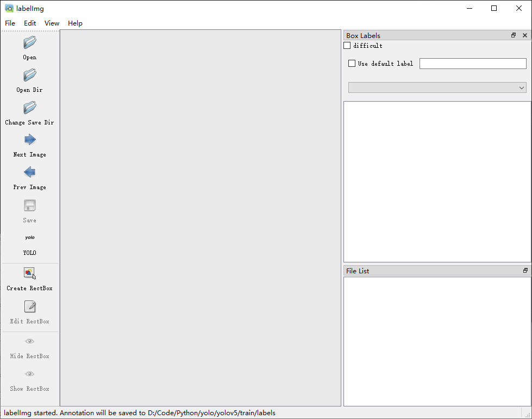Viewport: 532px width, 419px height.
Task: Float the File List dock panel
Action: pos(525,271)
